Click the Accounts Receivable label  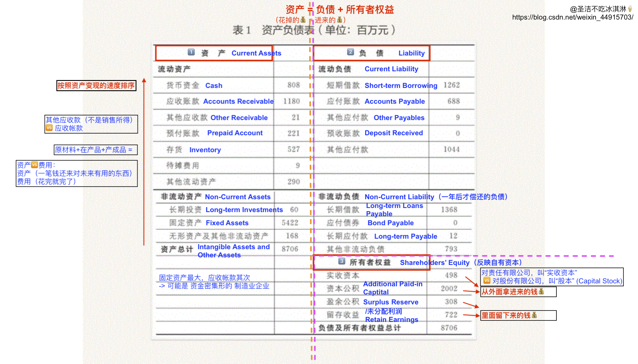pyautogui.click(x=238, y=101)
